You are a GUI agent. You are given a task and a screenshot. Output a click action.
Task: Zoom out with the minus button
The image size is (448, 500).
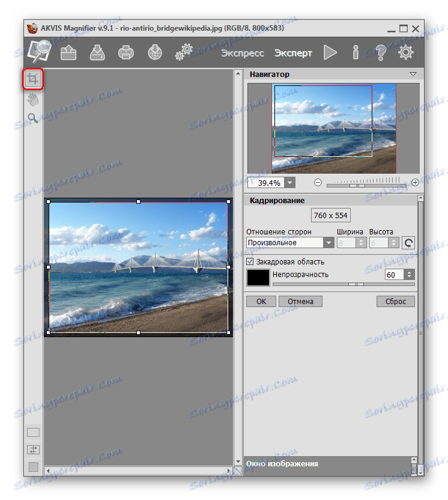(318, 183)
